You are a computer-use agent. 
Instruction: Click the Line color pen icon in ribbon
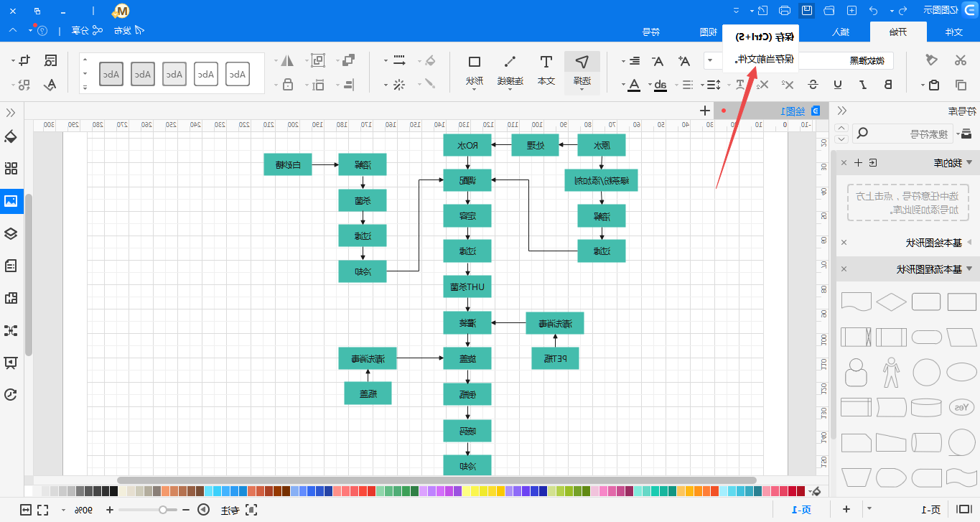pos(431,84)
